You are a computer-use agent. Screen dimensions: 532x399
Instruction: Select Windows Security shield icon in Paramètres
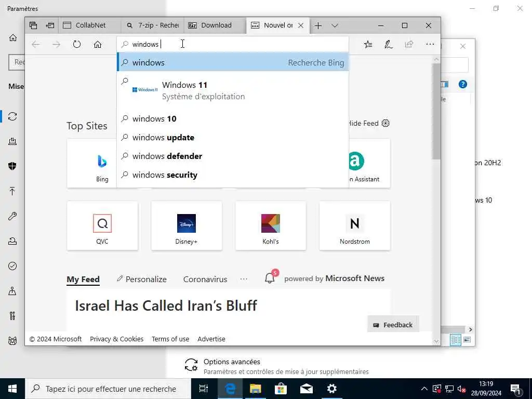[x=12, y=166]
